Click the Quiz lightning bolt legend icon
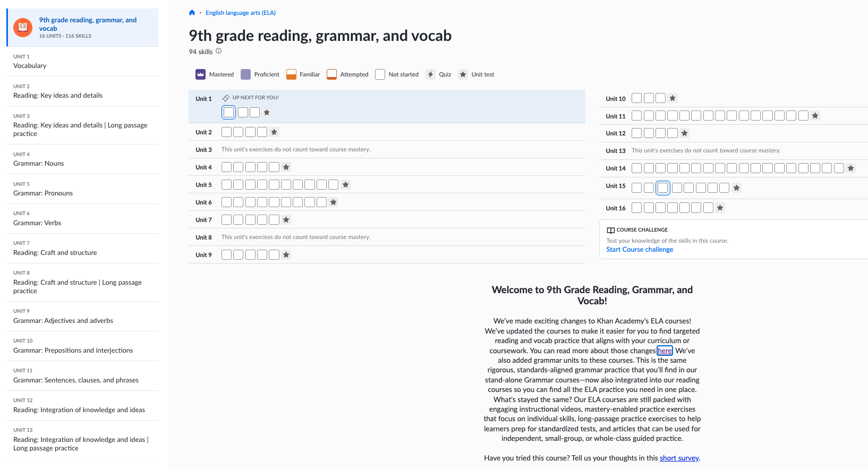The image size is (868, 469). pos(431,74)
